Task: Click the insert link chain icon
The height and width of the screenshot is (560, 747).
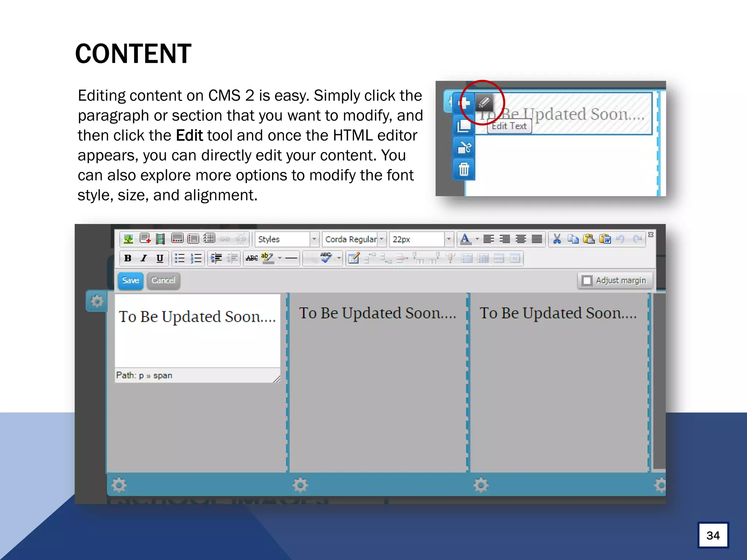Action: [x=225, y=239]
